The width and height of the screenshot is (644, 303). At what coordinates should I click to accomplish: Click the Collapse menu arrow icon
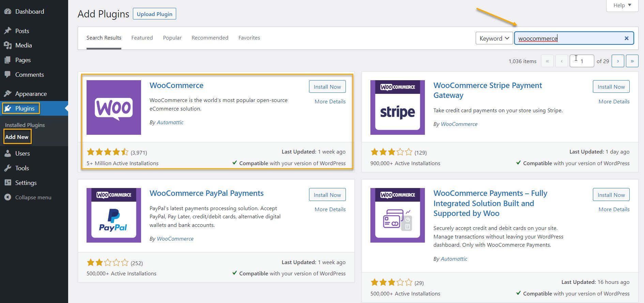pyautogui.click(x=7, y=197)
